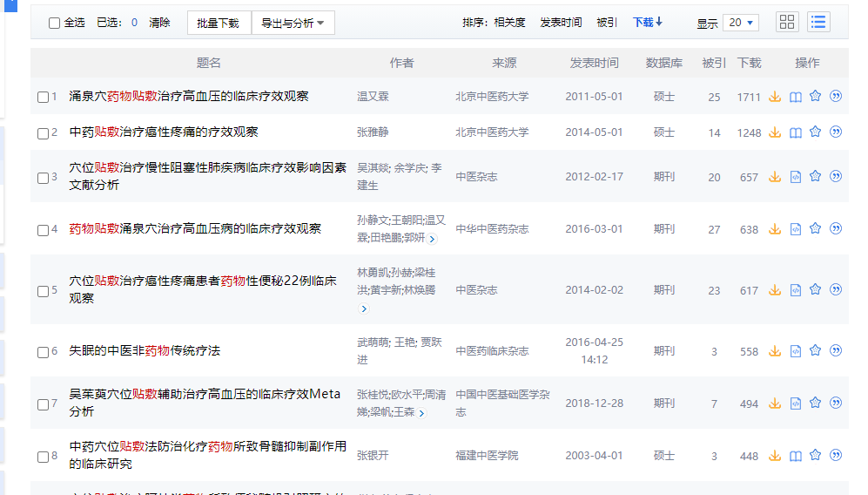868x495 pixels.
Task: Open author link 温又霖 in row 1
Action: [x=373, y=97]
